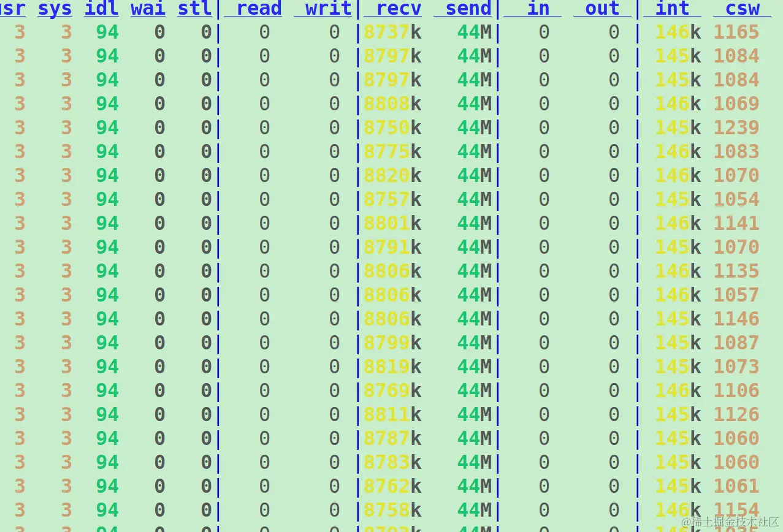
Task: Select the recv value 8820k
Action: pyautogui.click(x=393, y=175)
